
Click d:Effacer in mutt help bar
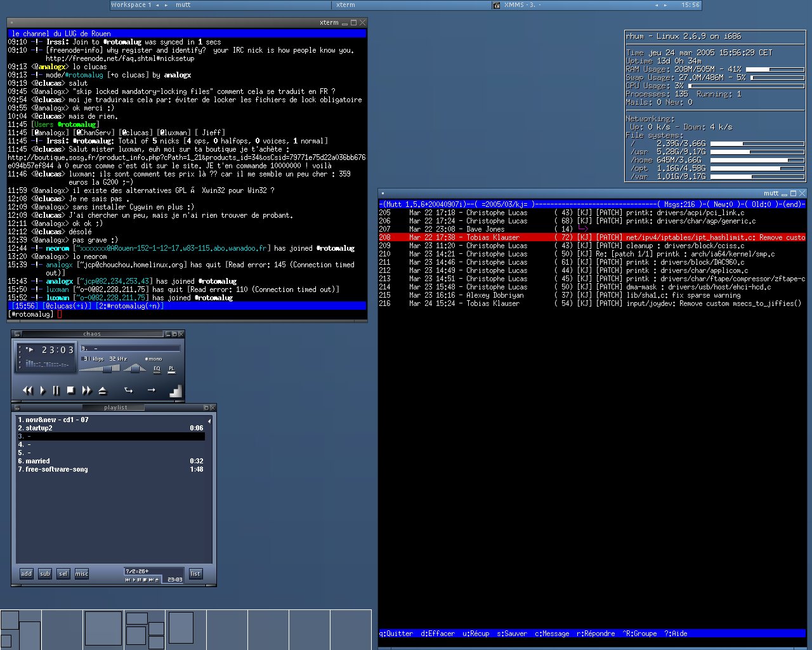438,633
